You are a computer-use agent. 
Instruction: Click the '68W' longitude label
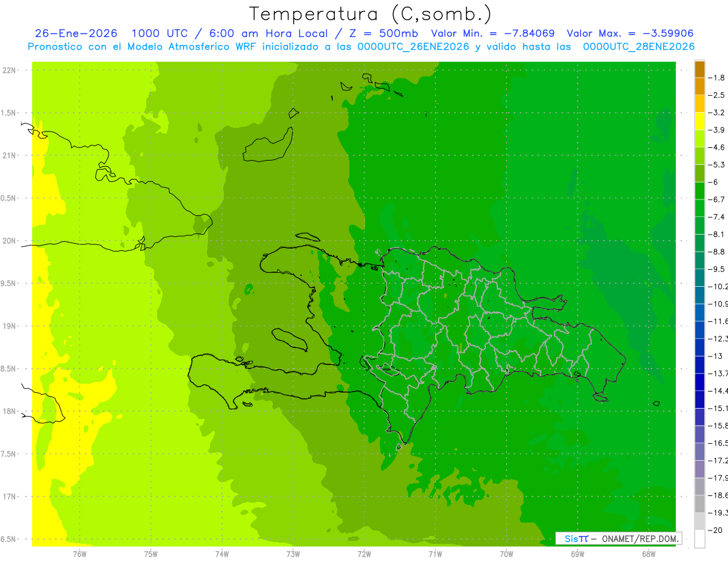click(649, 554)
